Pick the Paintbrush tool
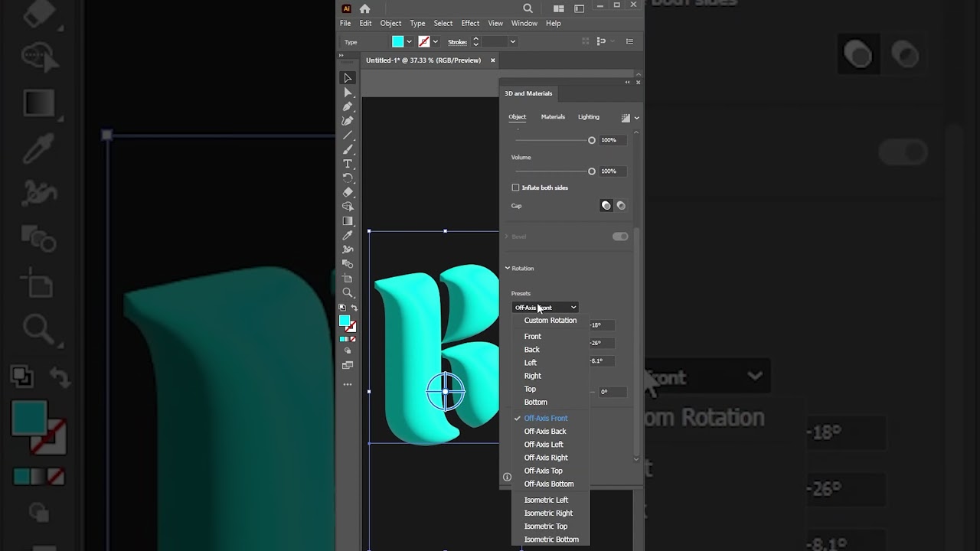This screenshot has width=980, height=551. click(x=348, y=149)
